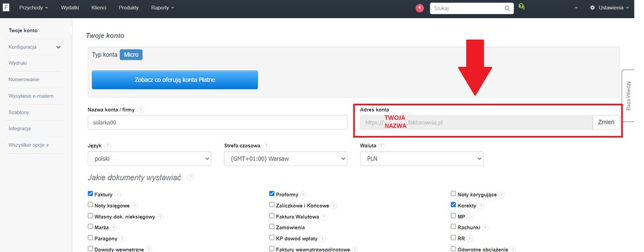The width and height of the screenshot is (644, 252).
Task: Open Wysyłanie e-mailem in sidebar
Action: click(x=31, y=96)
